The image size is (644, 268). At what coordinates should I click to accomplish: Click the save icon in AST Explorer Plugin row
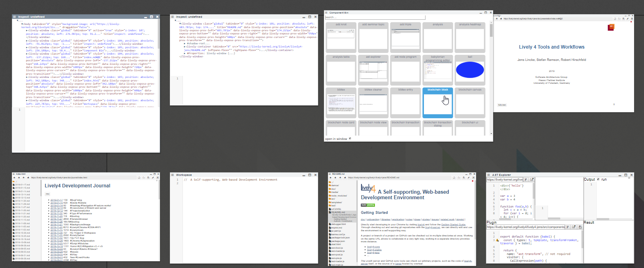click(x=580, y=227)
